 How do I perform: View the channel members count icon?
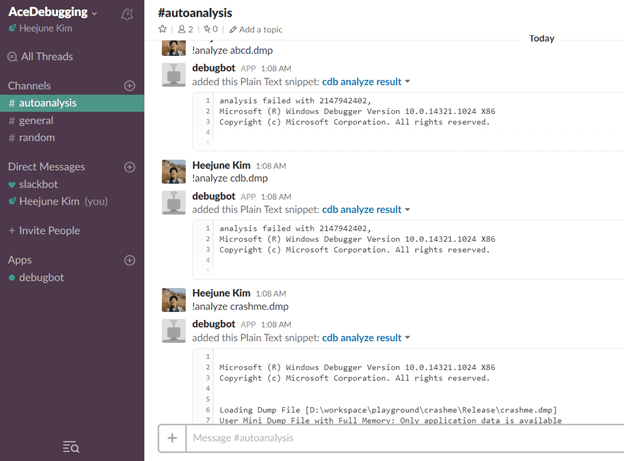click(x=183, y=30)
